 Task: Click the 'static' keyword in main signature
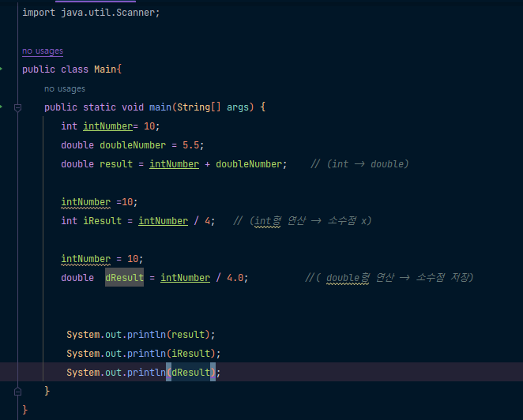tap(100, 107)
